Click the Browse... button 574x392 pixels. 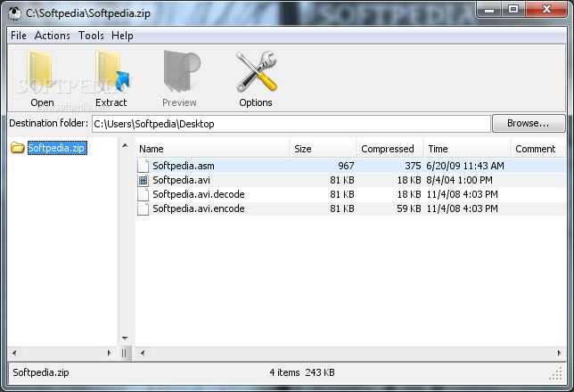tap(529, 123)
